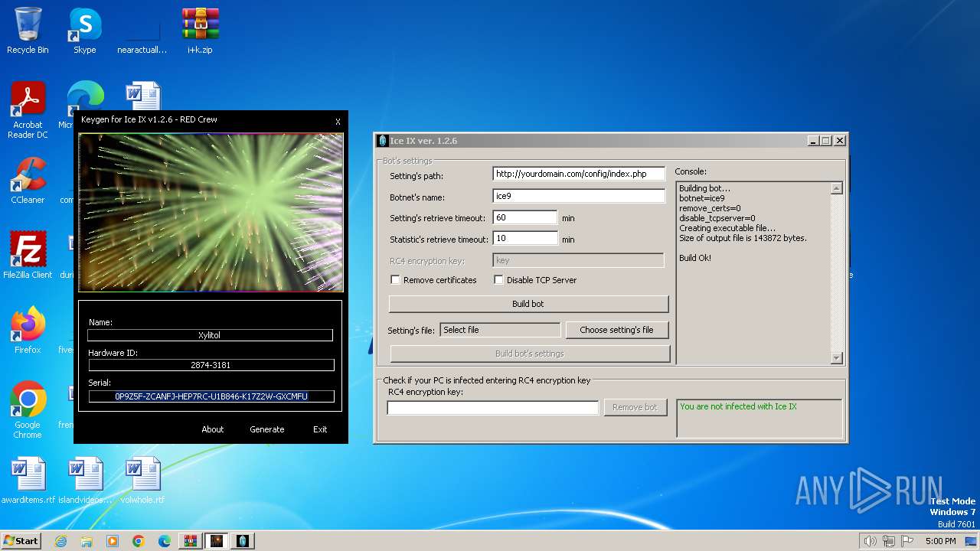Open Internet Explorer from the taskbar

point(60,541)
